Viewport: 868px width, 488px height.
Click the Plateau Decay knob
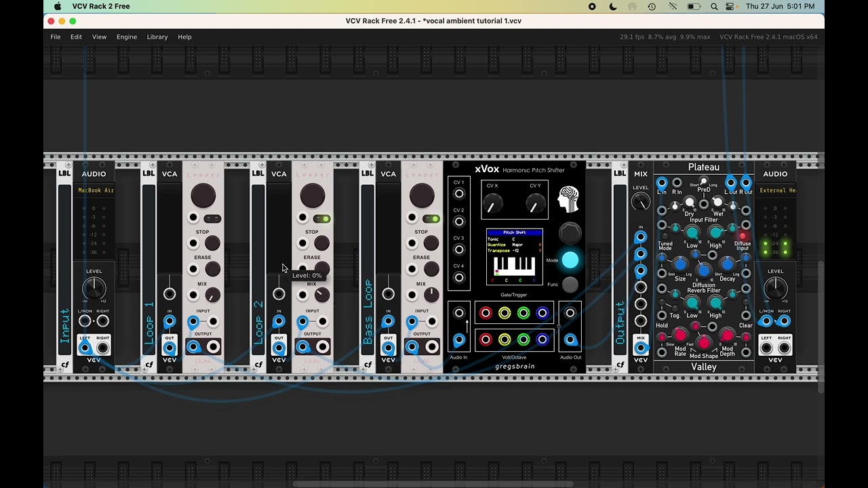point(727,264)
